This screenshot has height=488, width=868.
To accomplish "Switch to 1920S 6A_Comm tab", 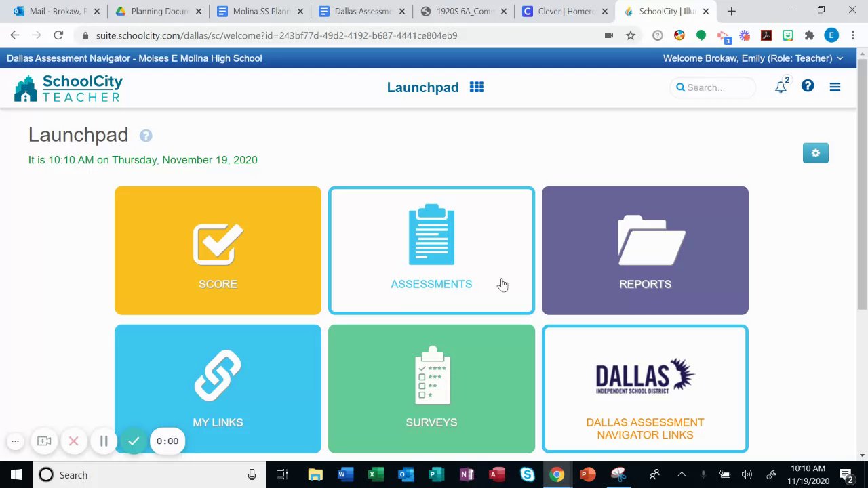I will (464, 12).
